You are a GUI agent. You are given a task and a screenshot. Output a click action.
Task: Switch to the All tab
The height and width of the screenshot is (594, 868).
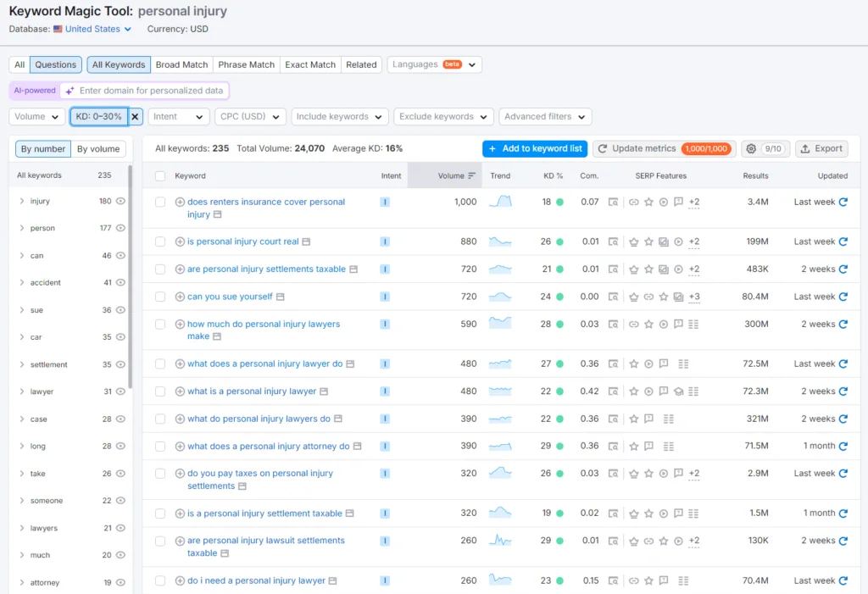point(19,64)
